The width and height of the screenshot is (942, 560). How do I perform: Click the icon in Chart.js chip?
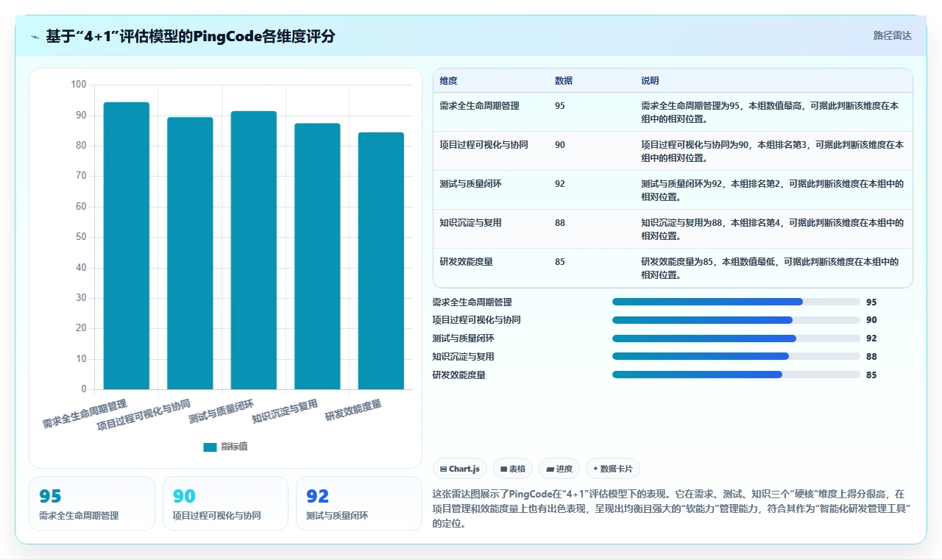[x=443, y=469]
